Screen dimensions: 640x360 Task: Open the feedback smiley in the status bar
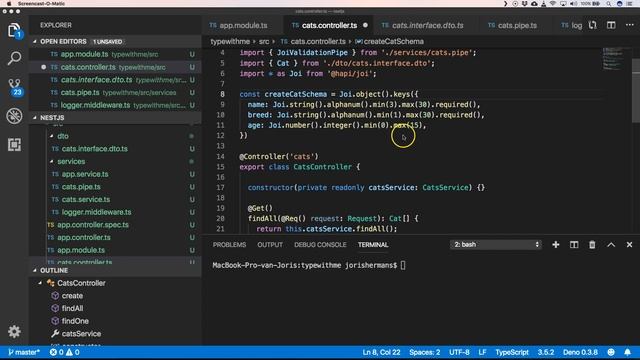(611, 352)
